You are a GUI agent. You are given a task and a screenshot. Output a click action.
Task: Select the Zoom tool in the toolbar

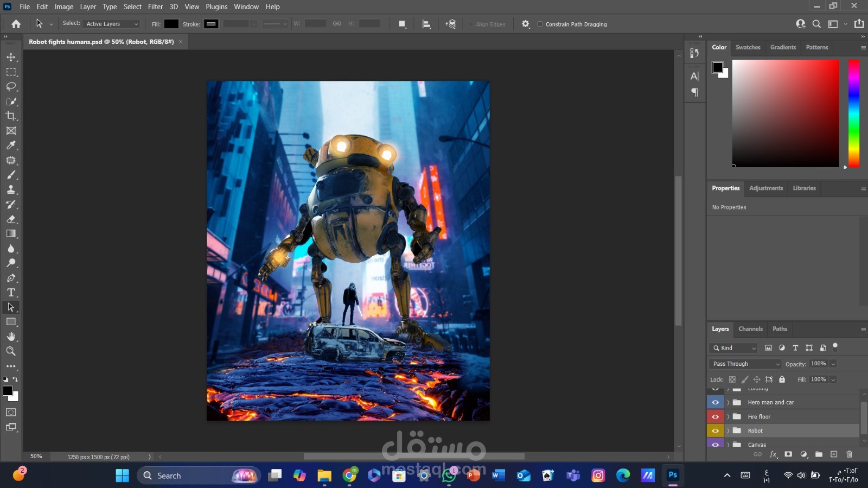tap(11, 351)
